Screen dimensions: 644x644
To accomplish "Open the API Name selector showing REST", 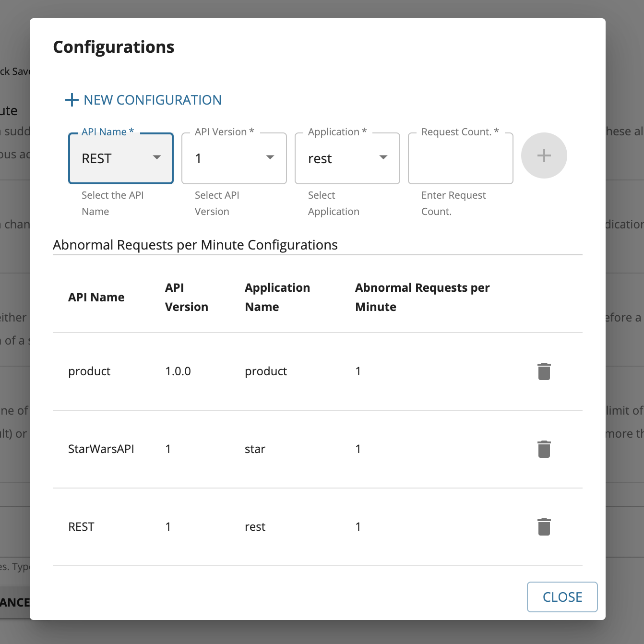I will [120, 158].
